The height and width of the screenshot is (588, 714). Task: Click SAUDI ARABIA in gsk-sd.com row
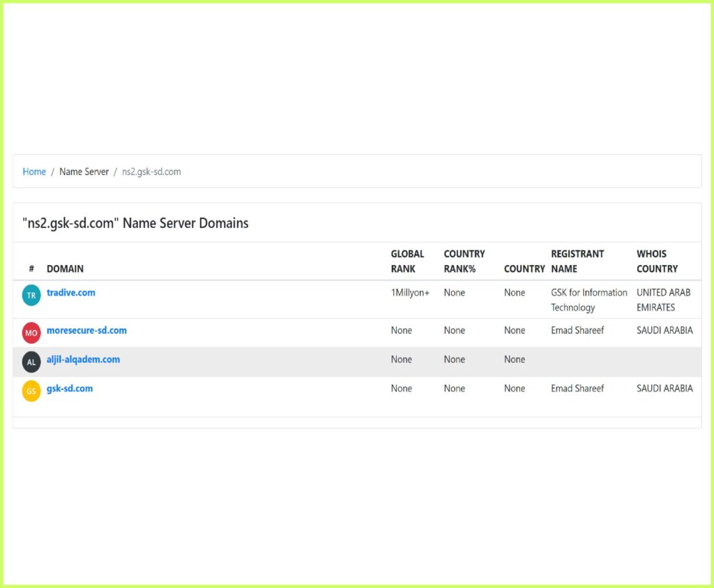pos(664,389)
